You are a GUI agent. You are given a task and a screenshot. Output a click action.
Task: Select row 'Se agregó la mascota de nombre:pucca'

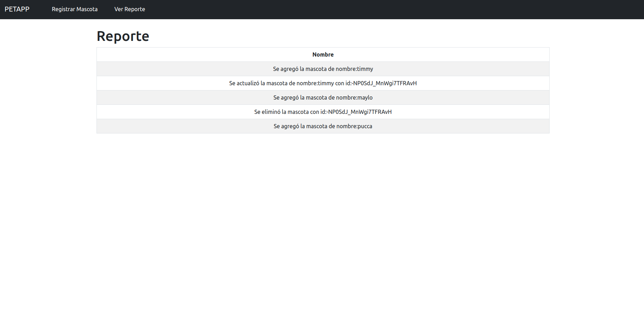(323, 126)
